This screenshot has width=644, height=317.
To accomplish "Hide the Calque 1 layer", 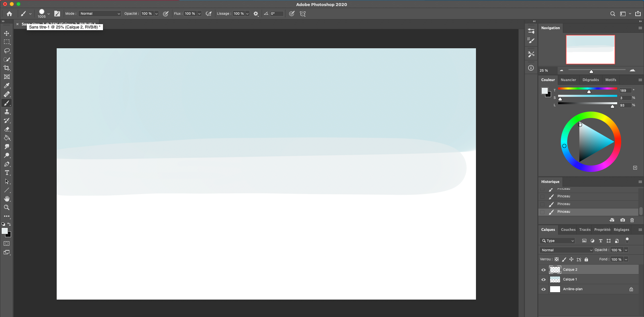I will coord(543,279).
